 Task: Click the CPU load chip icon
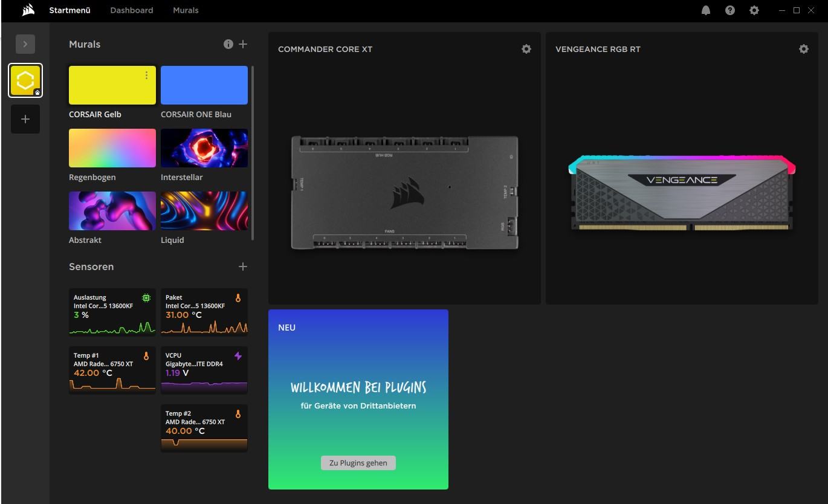pyautogui.click(x=146, y=298)
